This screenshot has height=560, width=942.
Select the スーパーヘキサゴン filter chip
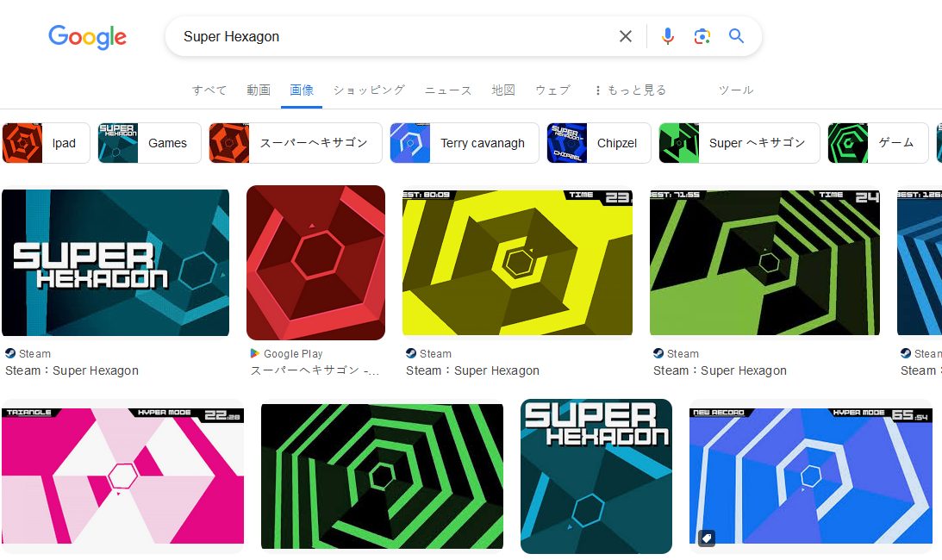pyautogui.click(x=296, y=143)
